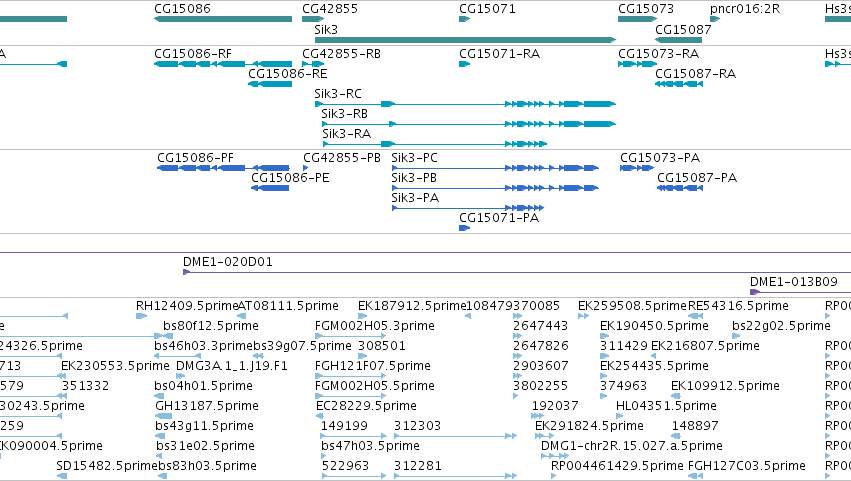Click EST EC28229.5prime
This screenshot has width=851, height=481.
point(366,407)
